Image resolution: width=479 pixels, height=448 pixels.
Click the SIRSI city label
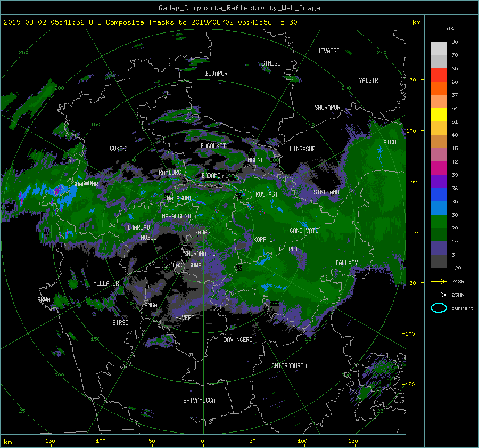[x=120, y=323]
